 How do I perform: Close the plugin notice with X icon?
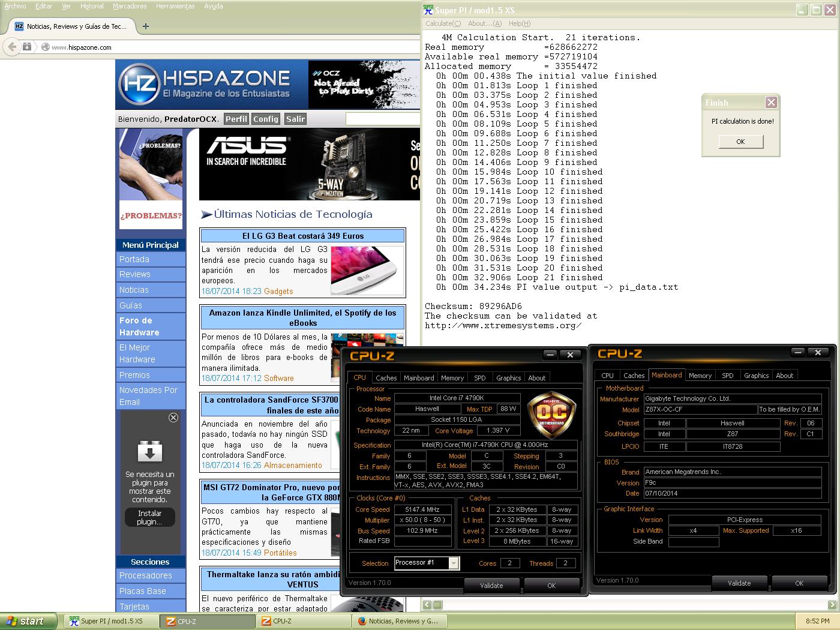[x=173, y=418]
